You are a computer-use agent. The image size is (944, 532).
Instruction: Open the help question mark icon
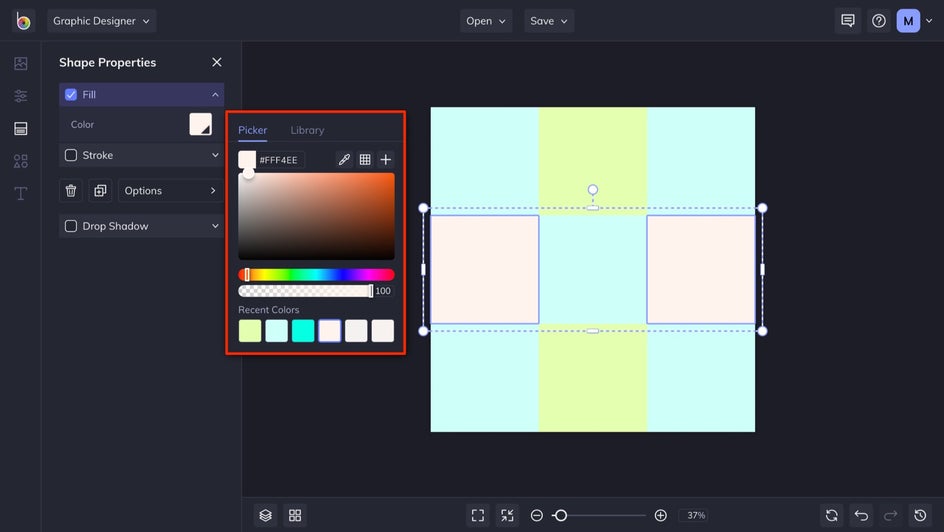(x=878, y=21)
